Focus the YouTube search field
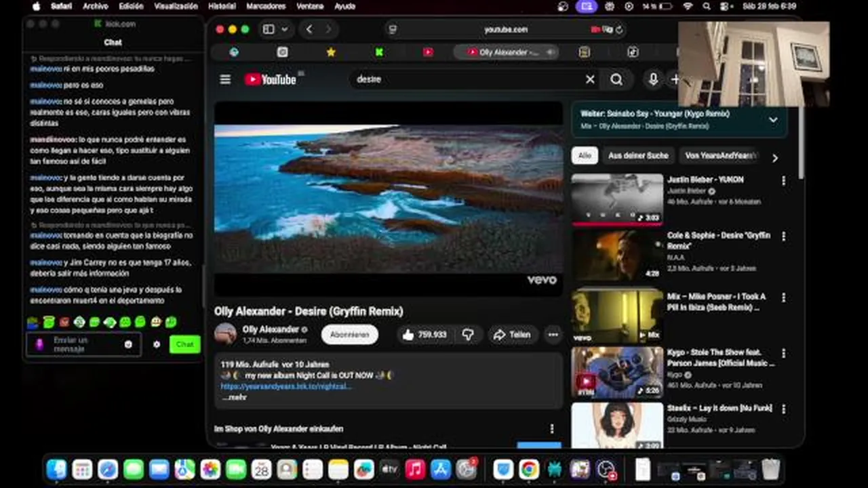This screenshot has height=488, width=868. [x=468, y=79]
